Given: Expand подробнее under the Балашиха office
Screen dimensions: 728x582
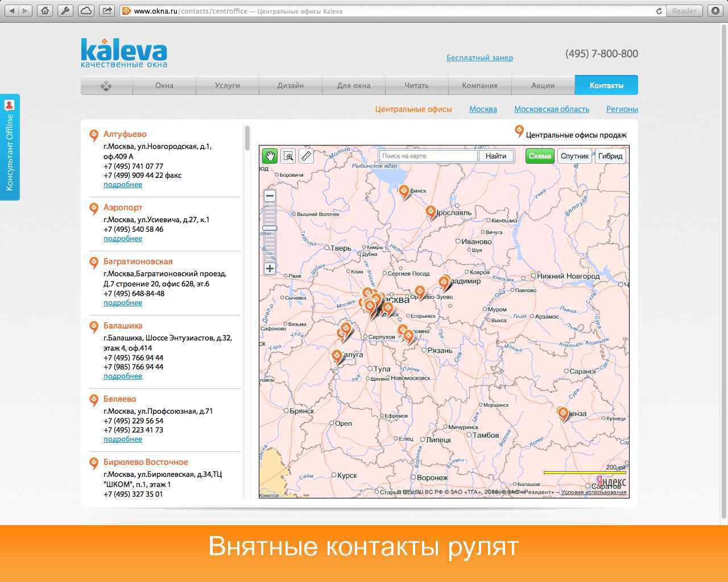Looking at the screenshot, I should 122,376.
